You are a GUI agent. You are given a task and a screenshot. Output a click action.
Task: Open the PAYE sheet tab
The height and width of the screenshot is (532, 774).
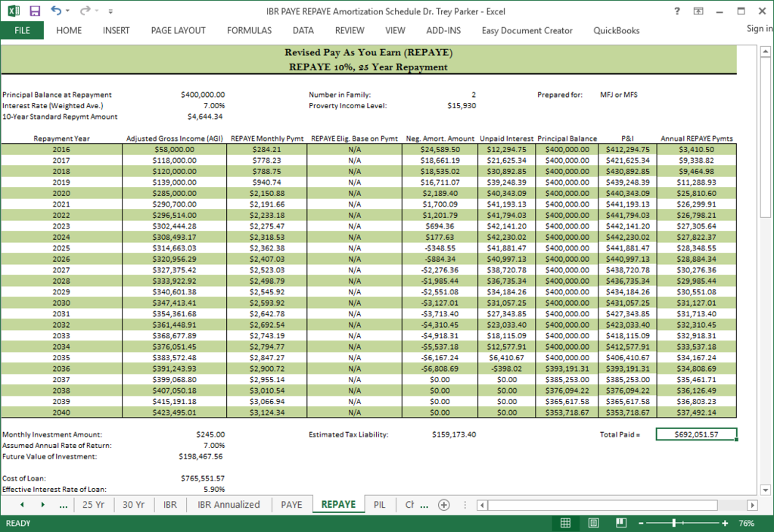click(291, 504)
